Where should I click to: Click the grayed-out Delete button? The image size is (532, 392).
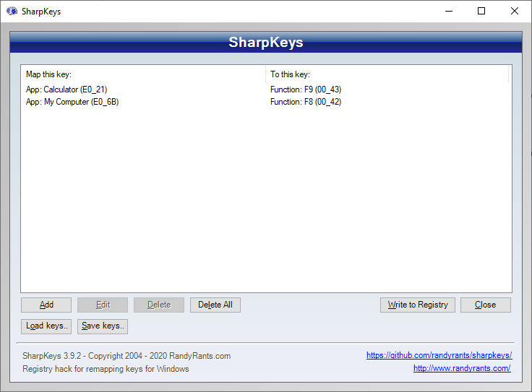(x=159, y=305)
